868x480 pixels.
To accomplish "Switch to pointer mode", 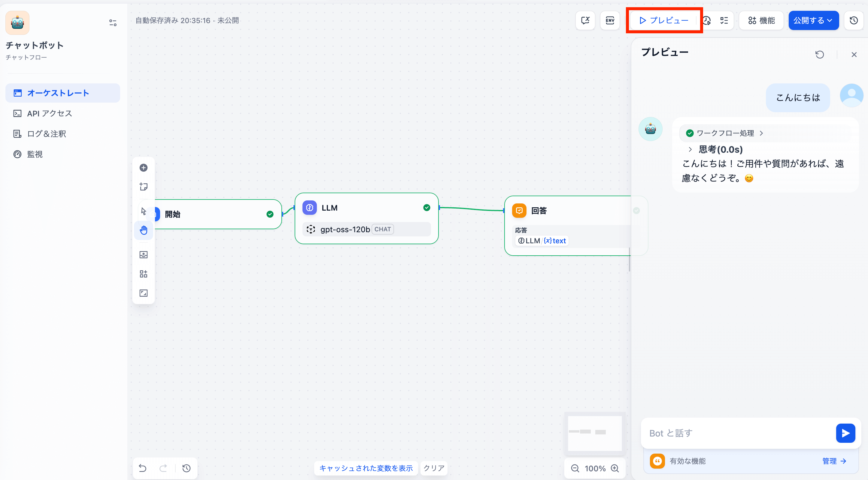I will (x=144, y=211).
